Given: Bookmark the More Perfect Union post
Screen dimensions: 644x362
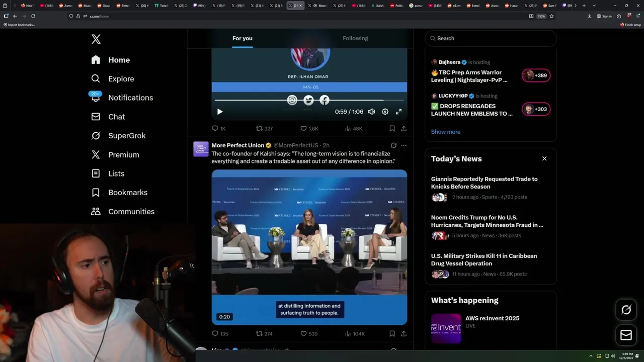Looking at the screenshot, I should [392, 334].
